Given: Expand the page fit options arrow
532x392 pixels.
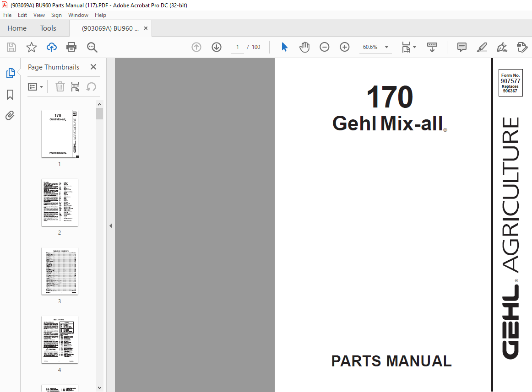Looking at the screenshot, I should (x=415, y=47).
